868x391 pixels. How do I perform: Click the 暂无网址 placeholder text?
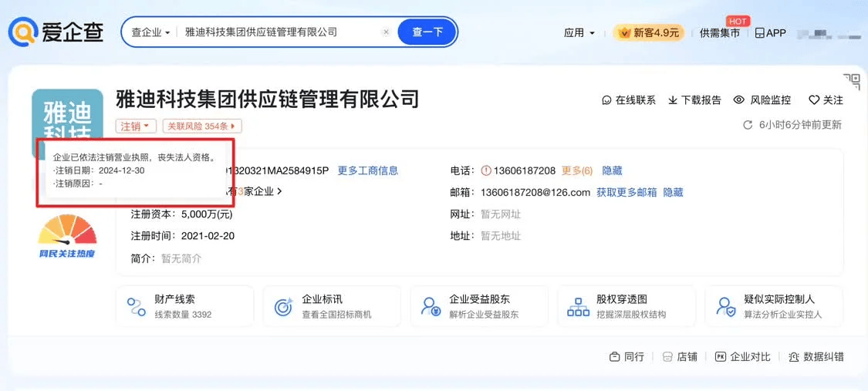click(x=501, y=214)
